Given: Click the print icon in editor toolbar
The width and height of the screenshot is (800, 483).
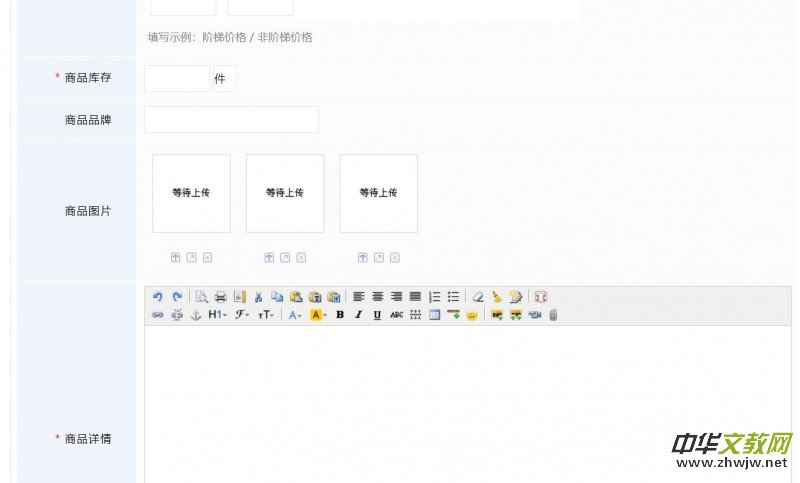Looking at the screenshot, I should point(221,297).
